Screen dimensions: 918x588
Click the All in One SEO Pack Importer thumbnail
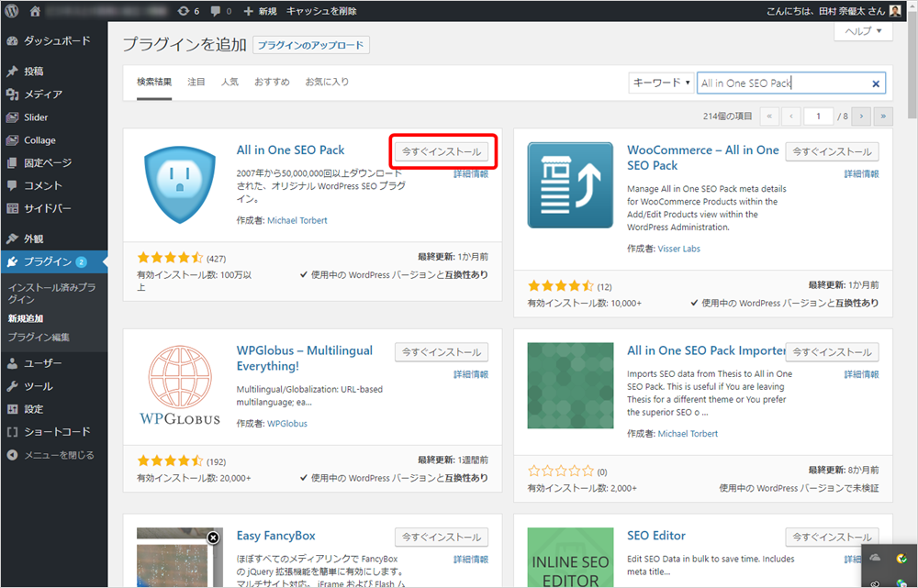571,385
